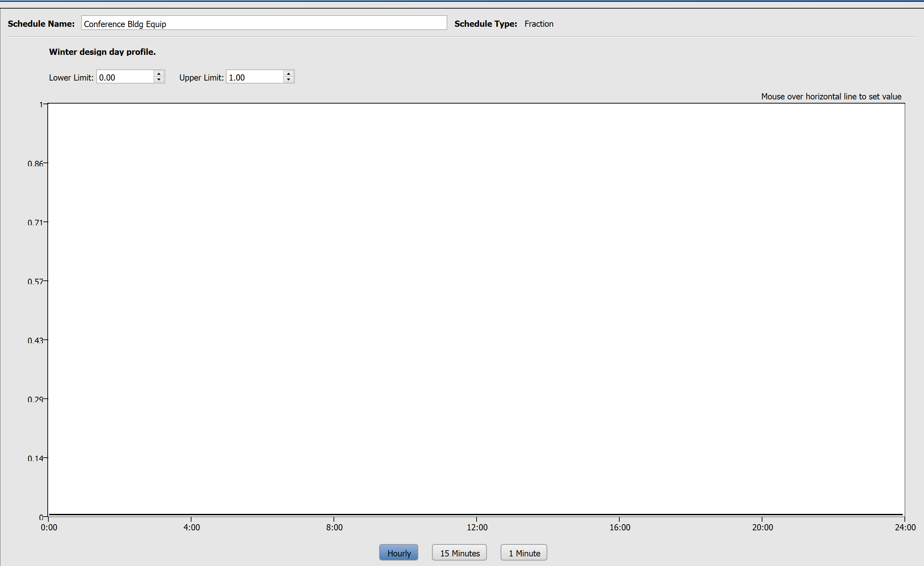Click the 0.57 value axis label
Screen dimensions: 924x566
[x=35, y=281]
